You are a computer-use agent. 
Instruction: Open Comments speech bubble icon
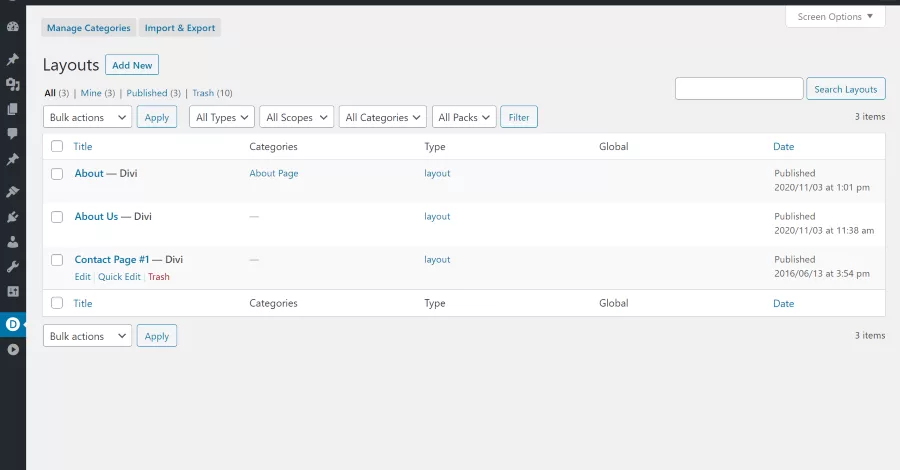coord(13,133)
